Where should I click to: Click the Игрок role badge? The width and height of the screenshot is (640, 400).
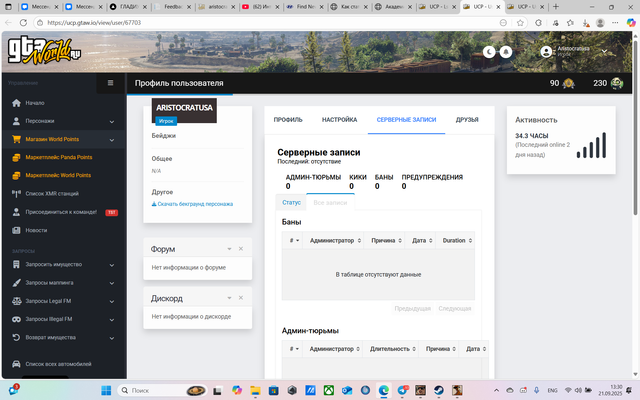pos(166,121)
